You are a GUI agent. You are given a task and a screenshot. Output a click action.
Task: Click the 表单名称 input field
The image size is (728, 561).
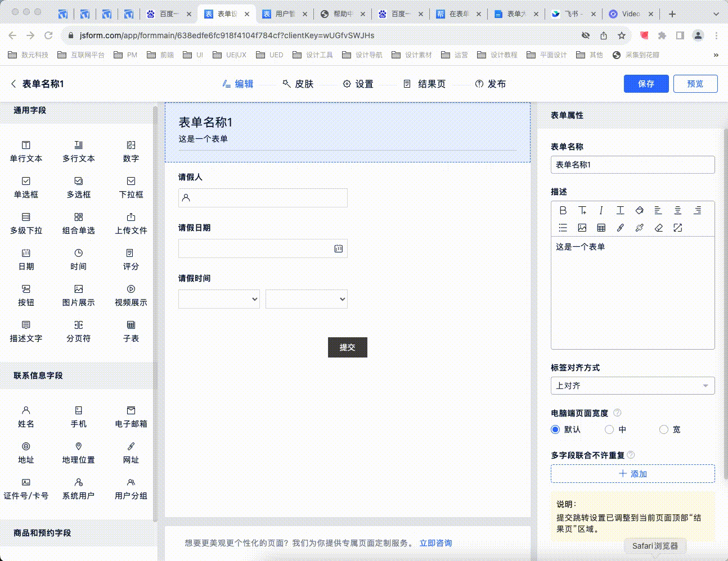[x=632, y=165]
